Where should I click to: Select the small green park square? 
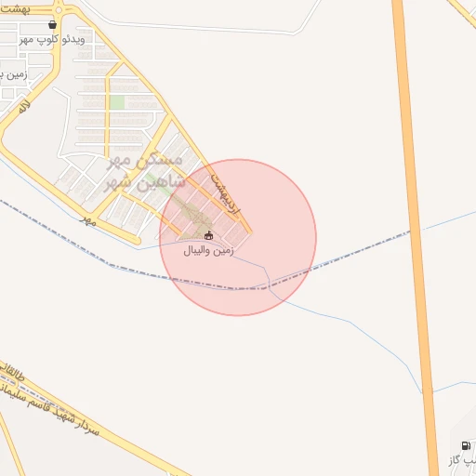coord(117,102)
